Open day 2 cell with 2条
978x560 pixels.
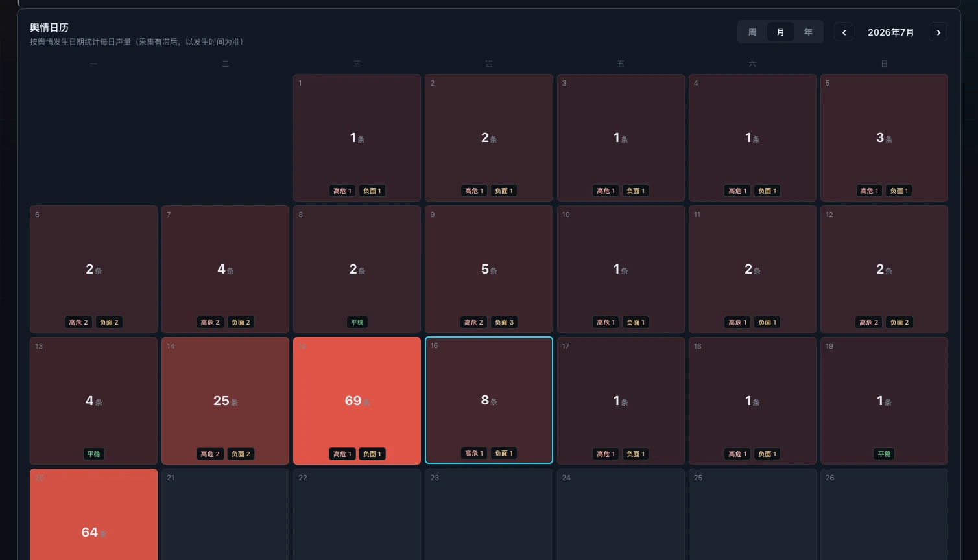(489, 137)
